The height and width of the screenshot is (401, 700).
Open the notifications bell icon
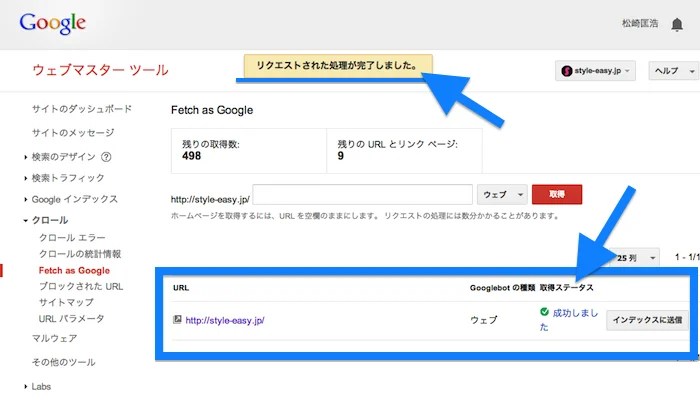point(677,24)
